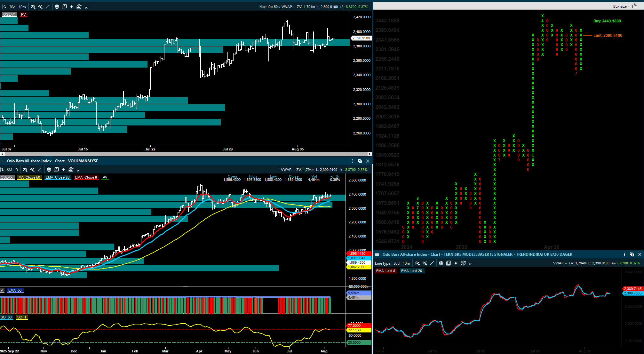Collapse the VOLUMANALYSE toolbar with the double chevron
This screenshot has width=644, height=354.
coord(78,170)
